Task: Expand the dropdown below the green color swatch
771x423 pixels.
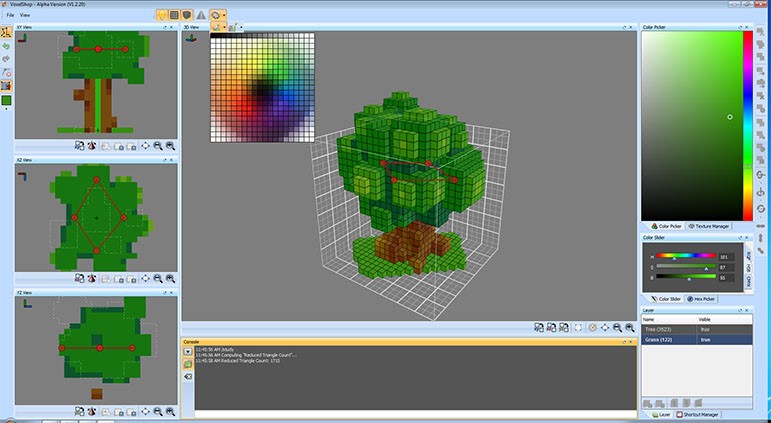Action: coord(6,110)
